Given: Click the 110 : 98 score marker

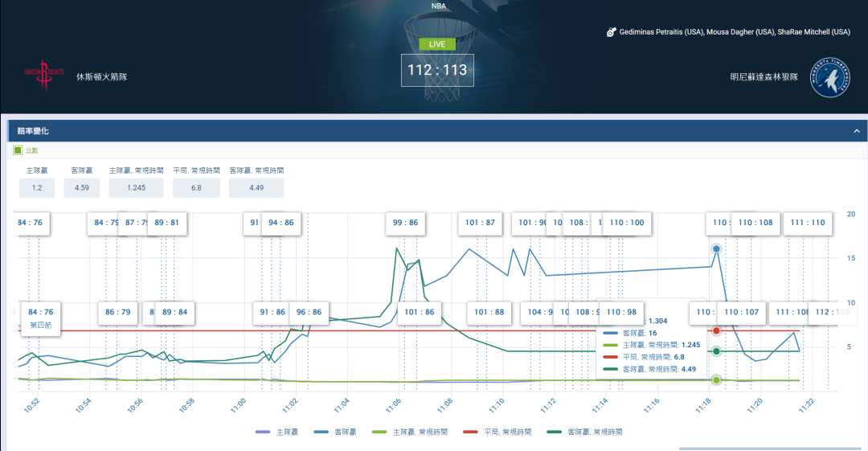Looking at the screenshot, I should [x=621, y=313].
